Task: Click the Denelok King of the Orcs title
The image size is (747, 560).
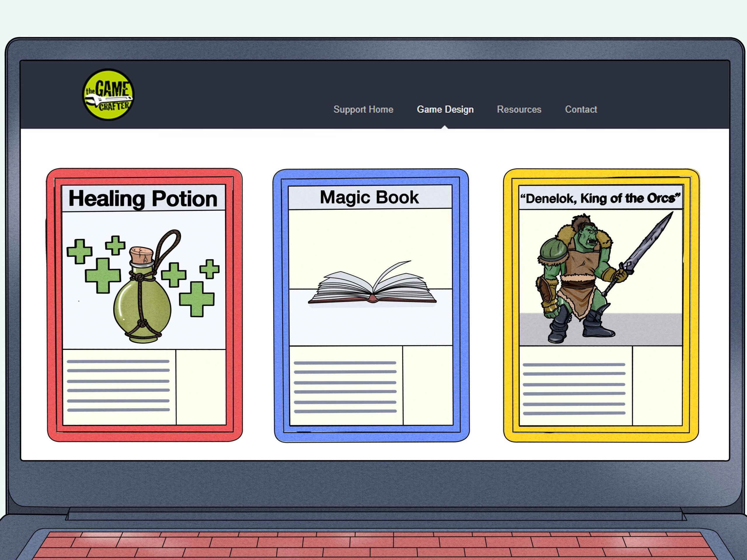Action: (x=600, y=198)
